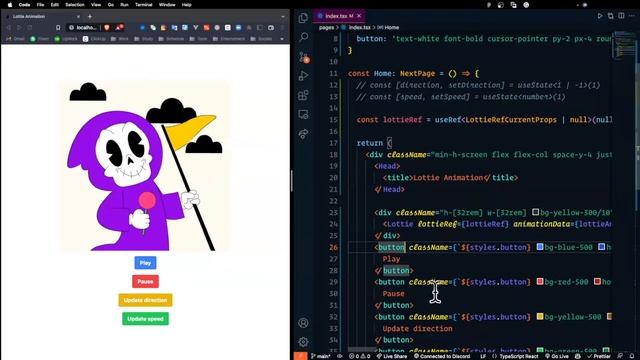Screen dimensions: 640x360
Task: Open the ClickUp bookmark
Action: tap(94, 39)
